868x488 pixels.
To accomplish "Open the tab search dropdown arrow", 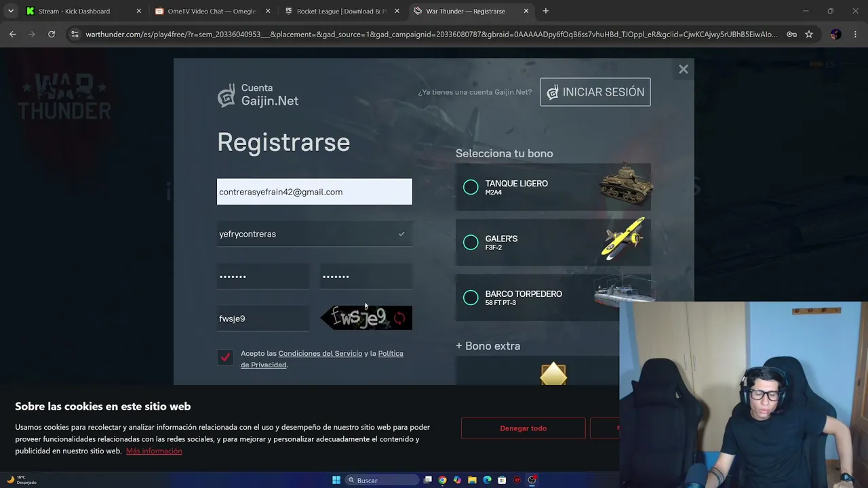I will [11, 11].
